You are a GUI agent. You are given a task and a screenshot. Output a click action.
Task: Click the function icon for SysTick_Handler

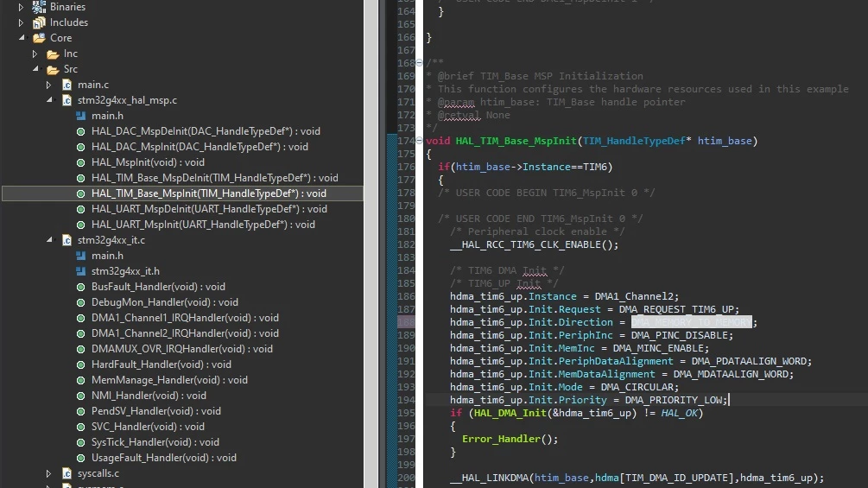pos(81,442)
